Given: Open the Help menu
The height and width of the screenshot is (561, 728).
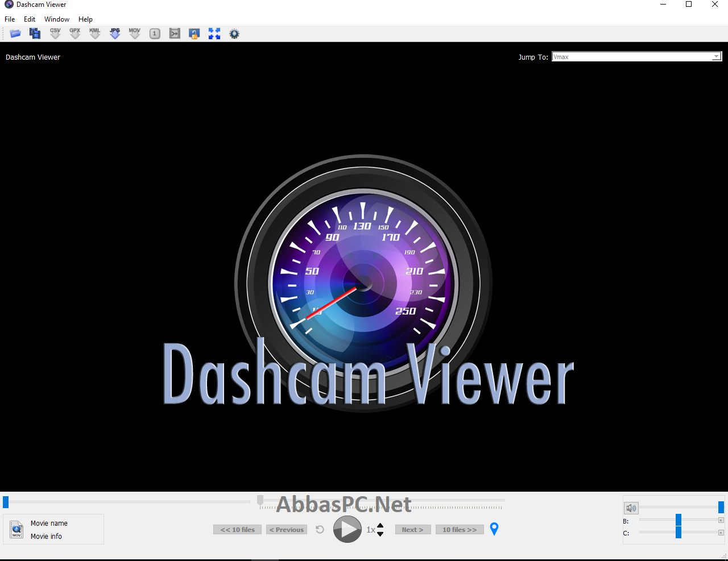Looking at the screenshot, I should (85, 19).
